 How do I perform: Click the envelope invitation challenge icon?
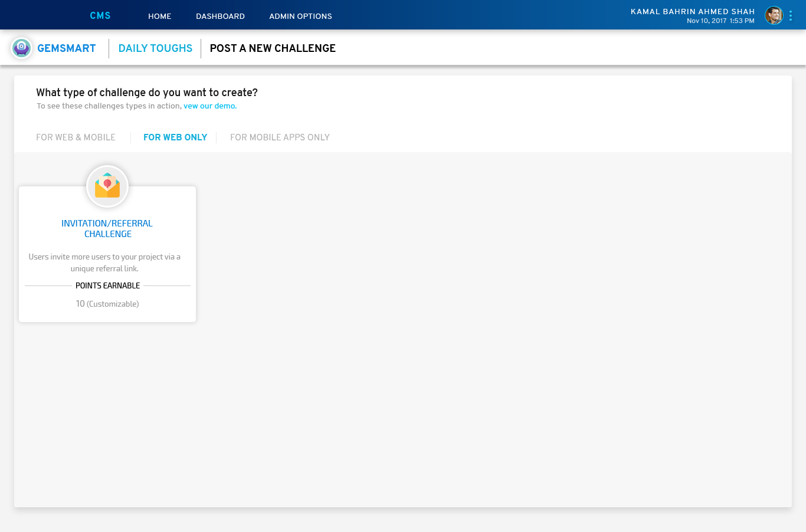tap(107, 186)
